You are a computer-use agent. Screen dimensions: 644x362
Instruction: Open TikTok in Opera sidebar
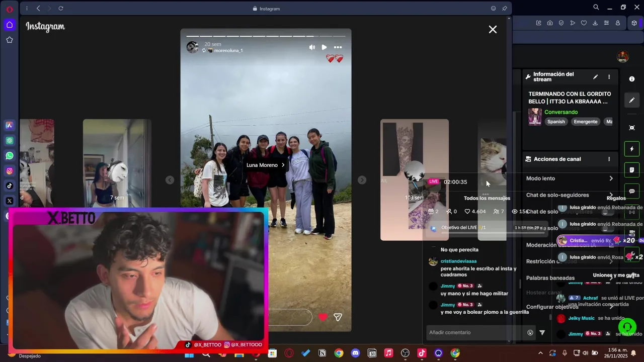(10, 186)
